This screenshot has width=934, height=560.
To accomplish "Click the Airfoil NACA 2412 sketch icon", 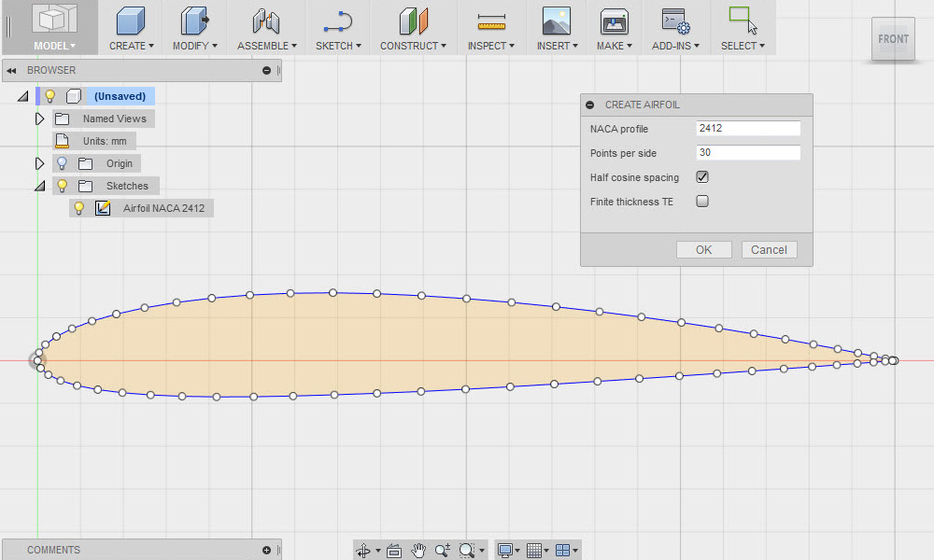I will click(x=103, y=208).
